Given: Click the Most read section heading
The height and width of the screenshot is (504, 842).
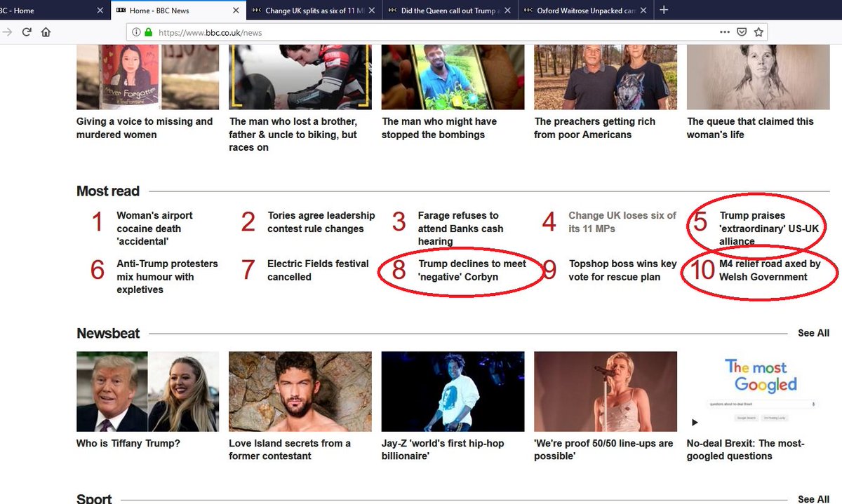Looking at the screenshot, I should [108, 191].
